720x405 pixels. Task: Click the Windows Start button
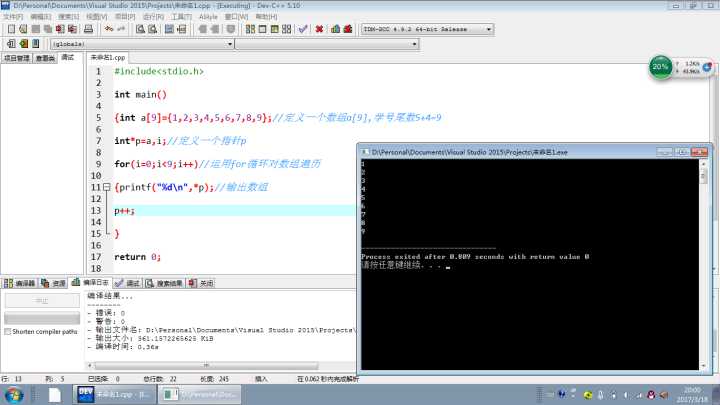14,395
